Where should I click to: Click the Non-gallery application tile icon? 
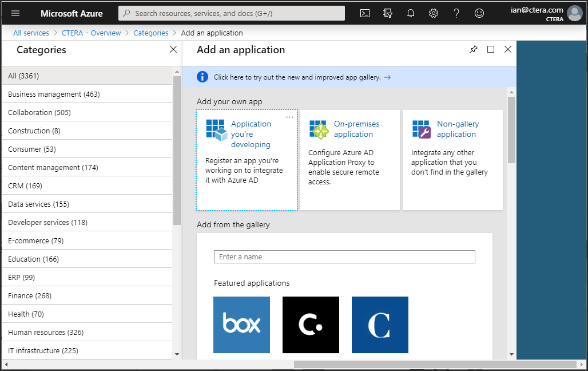click(x=422, y=129)
